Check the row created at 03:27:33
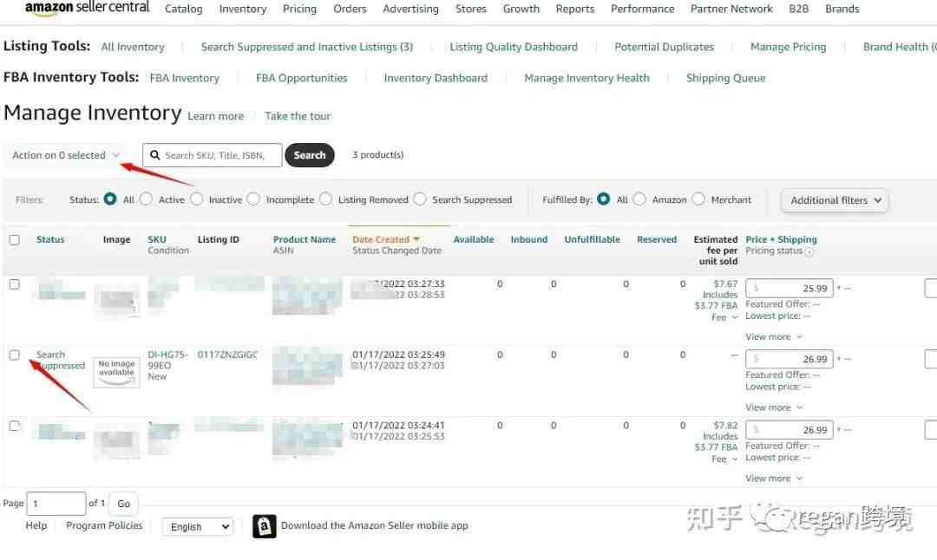This screenshot has height=560, width=937. [x=15, y=285]
